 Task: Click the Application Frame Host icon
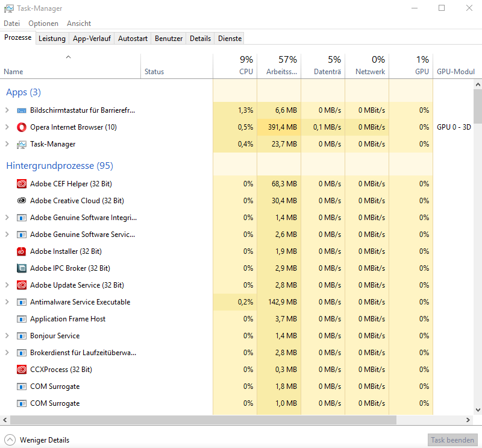pos(22,319)
